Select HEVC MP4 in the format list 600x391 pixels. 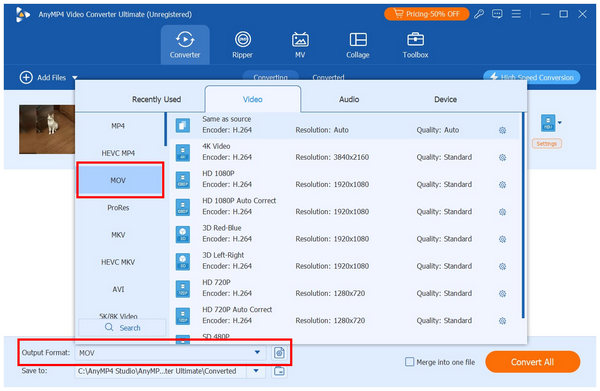coord(118,153)
